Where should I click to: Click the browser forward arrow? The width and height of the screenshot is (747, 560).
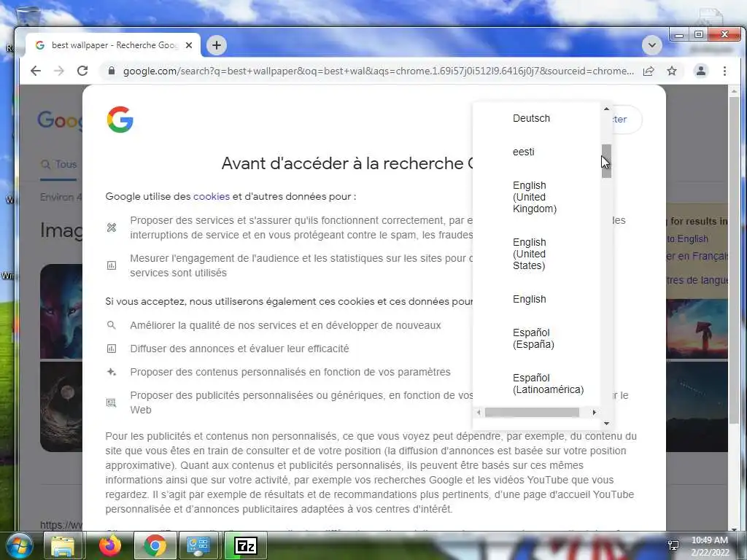[59, 71]
